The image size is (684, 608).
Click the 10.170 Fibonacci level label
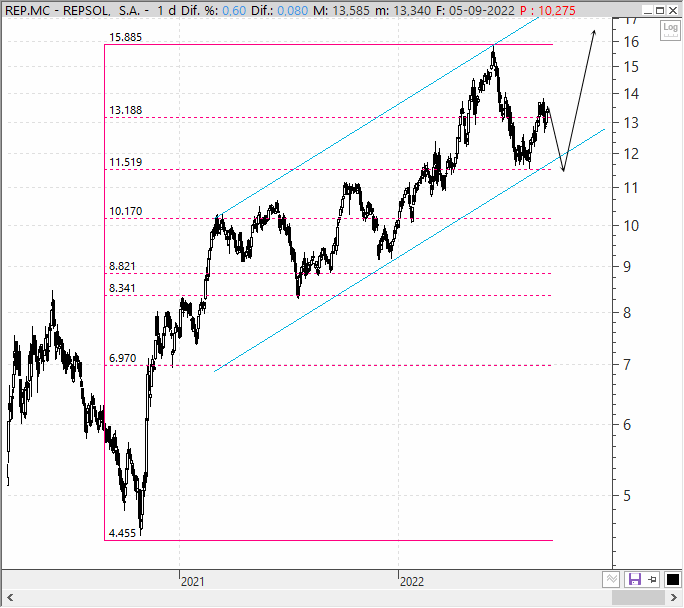point(125,211)
